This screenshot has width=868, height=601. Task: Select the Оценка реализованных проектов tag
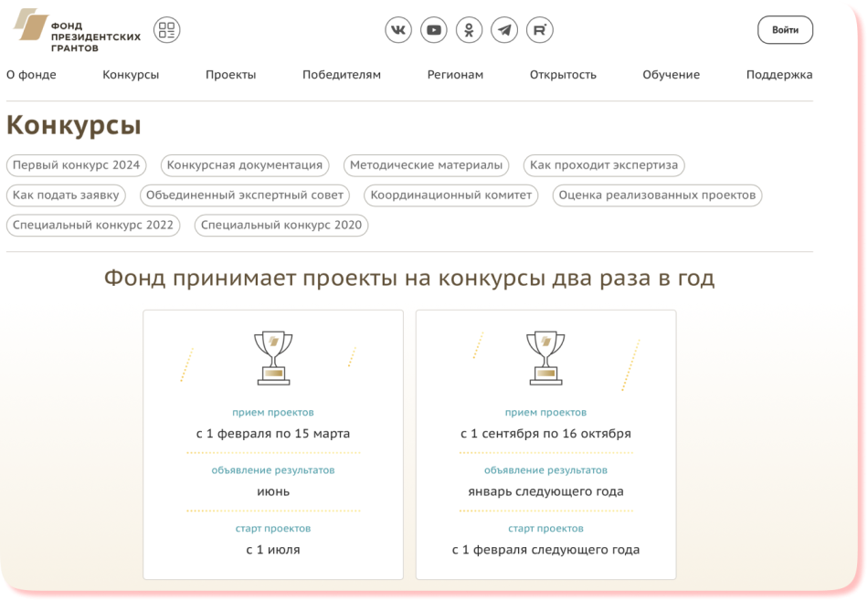coord(657,195)
